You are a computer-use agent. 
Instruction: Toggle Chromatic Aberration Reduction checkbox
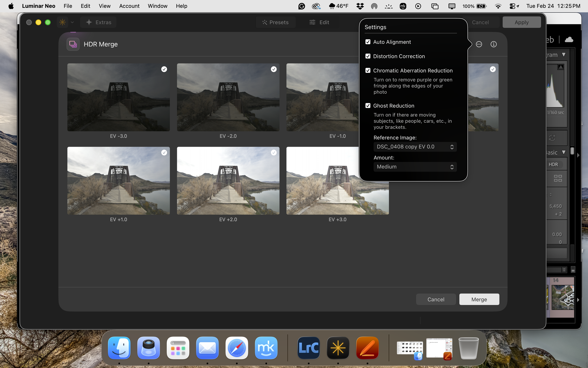368,71
